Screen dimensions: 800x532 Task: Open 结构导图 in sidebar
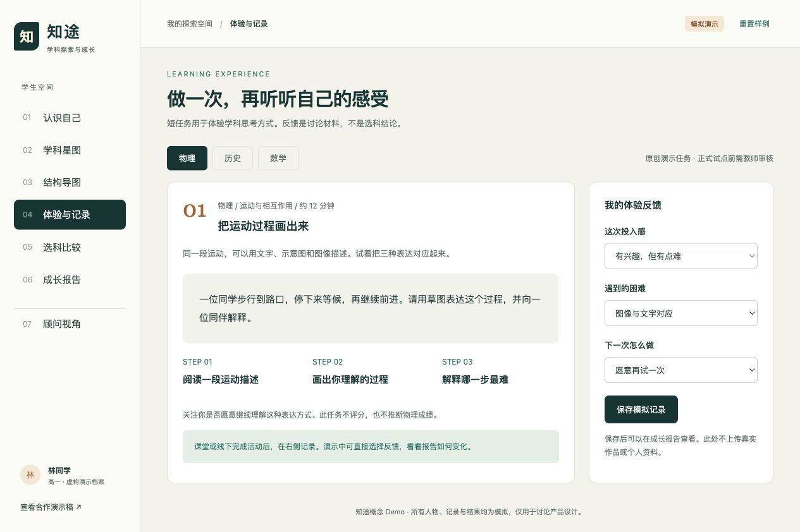click(x=70, y=182)
